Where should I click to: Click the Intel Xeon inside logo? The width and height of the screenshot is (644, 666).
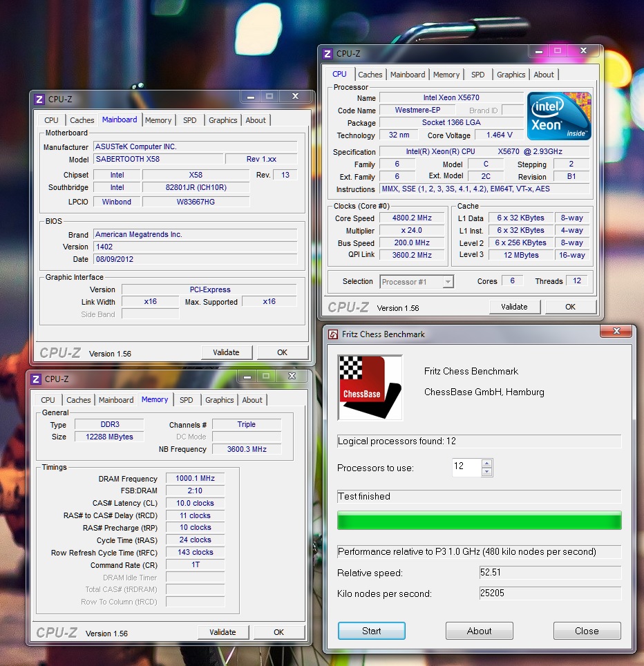tap(559, 116)
